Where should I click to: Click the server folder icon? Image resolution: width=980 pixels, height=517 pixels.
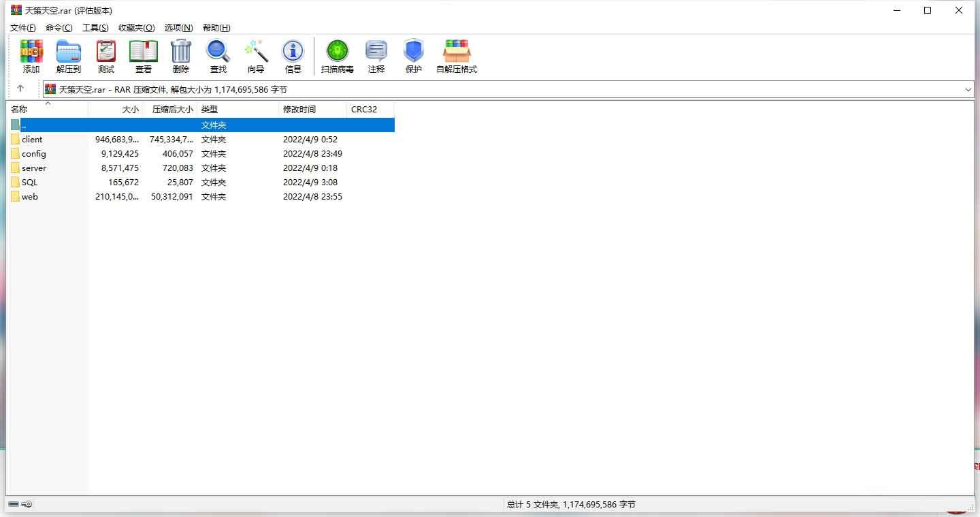click(15, 168)
